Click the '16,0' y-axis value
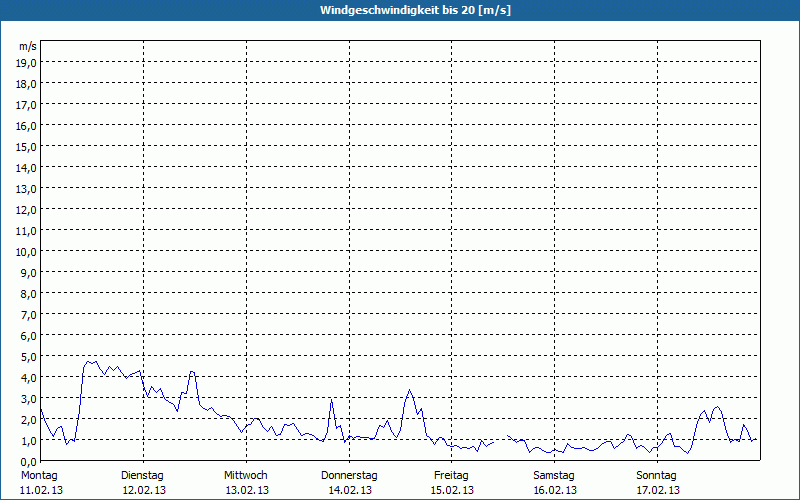Screen dimensions: 800x500 (x=26, y=126)
